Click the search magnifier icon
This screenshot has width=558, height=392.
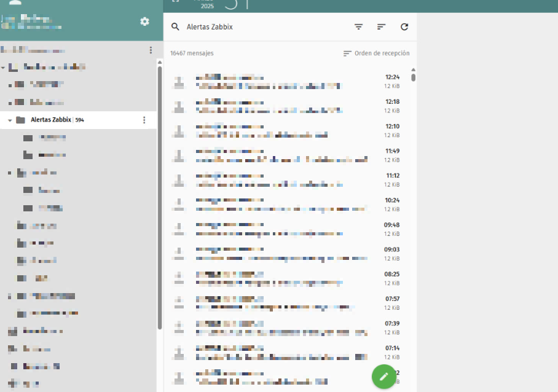coord(175,27)
